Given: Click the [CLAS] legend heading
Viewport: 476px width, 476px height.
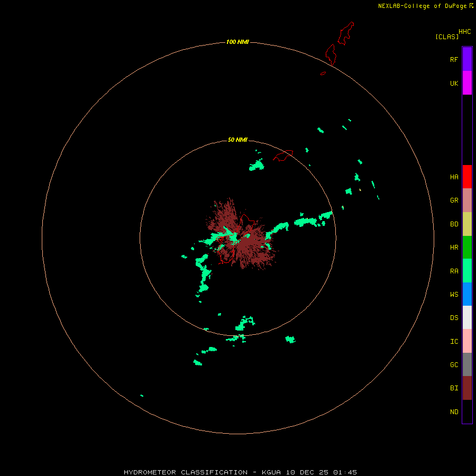Looking at the screenshot, I should click(447, 36).
